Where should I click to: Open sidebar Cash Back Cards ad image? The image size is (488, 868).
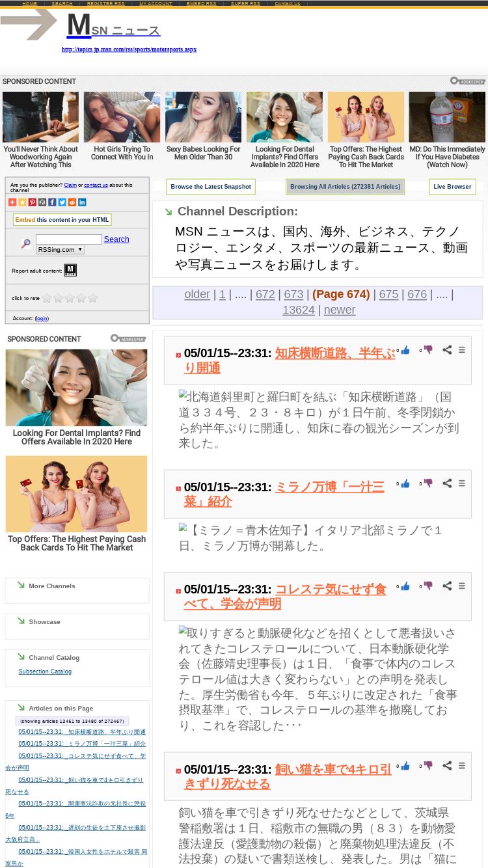click(x=76, y=494)
